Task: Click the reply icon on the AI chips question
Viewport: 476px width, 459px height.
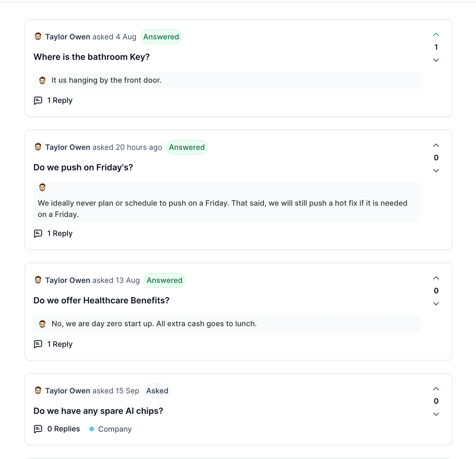Action: (x=38, y=429)
